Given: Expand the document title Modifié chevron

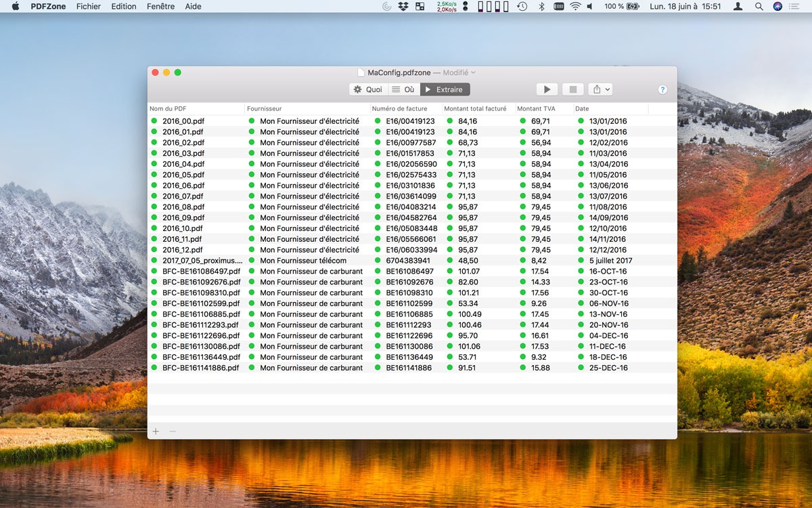Looking at the screenshot, I should pos(473,72).
